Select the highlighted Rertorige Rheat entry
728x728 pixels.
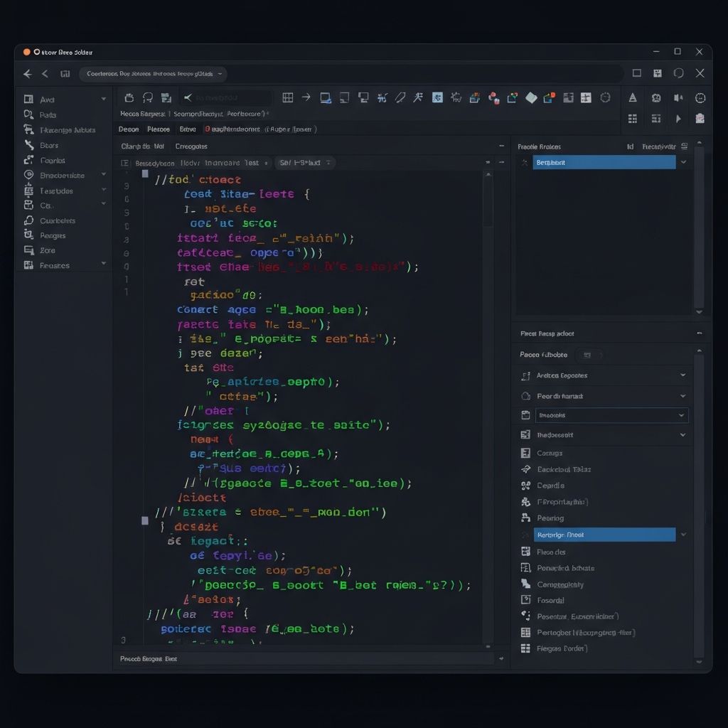(x=604, y=535)
